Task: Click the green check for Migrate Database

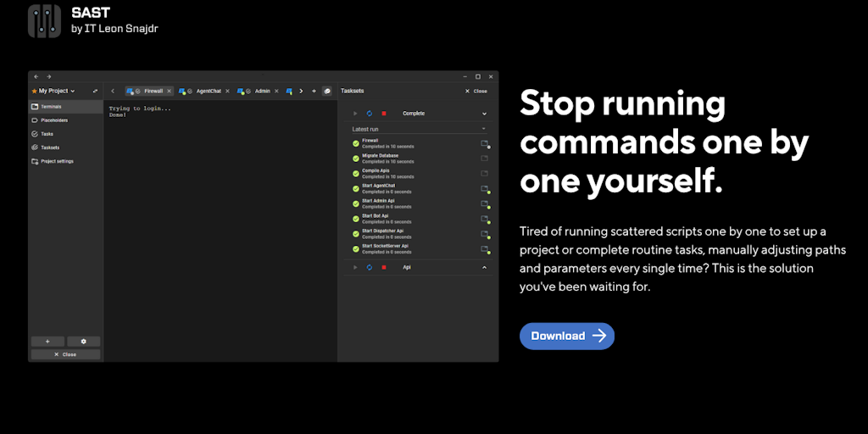Action: (356, 159)
